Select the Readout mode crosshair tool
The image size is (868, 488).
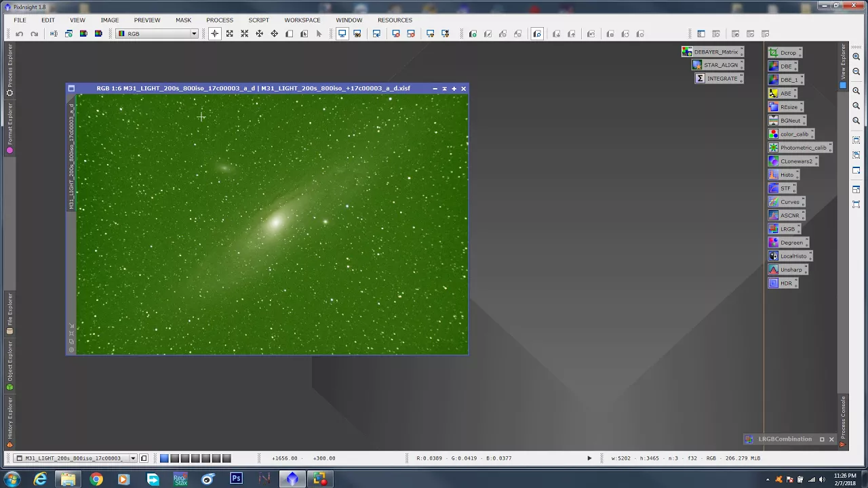click(214, 34)
